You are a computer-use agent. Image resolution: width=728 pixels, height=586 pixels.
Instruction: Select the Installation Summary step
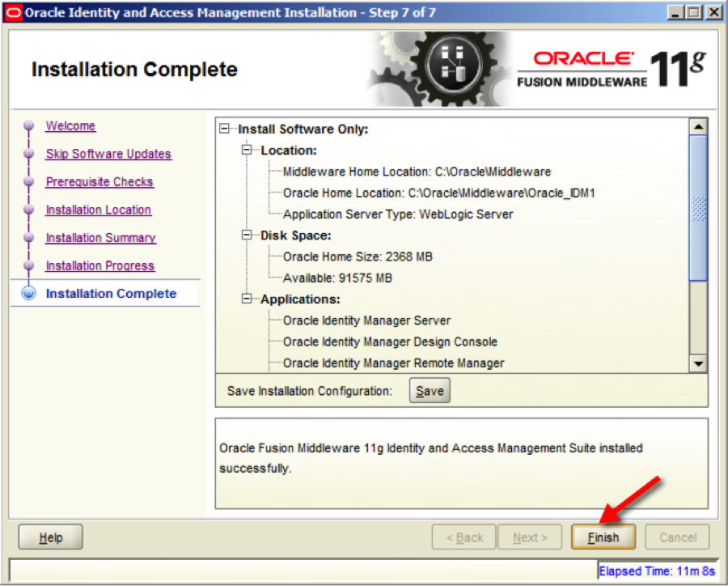[x=100, y=238]
